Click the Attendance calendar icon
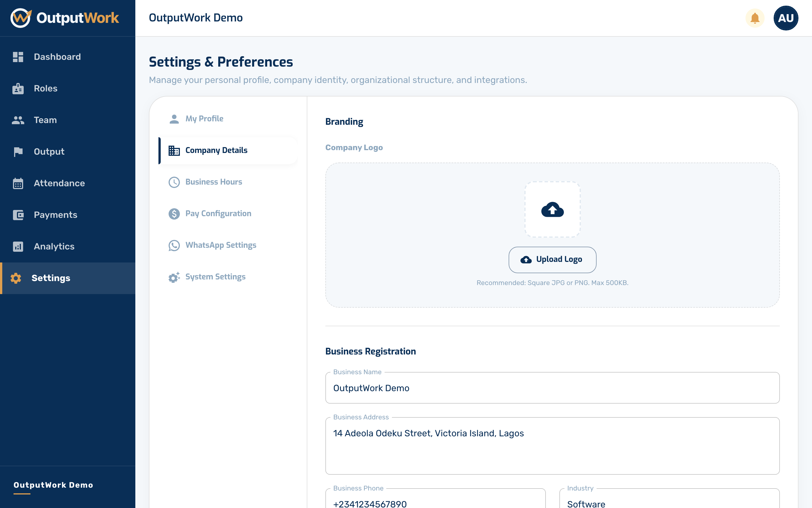This screenshot has width=812, height=508. (x=18, y=183)
